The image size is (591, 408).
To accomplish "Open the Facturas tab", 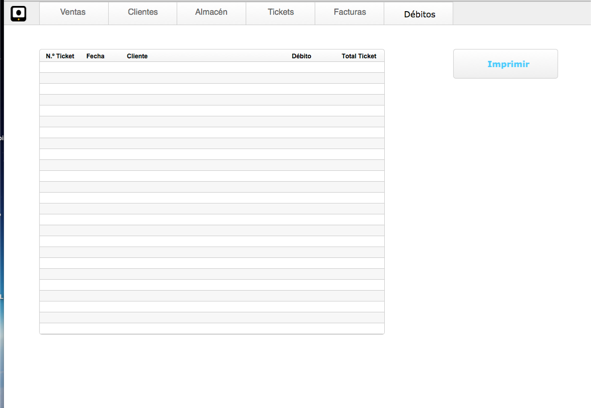I will coord(349,13).
